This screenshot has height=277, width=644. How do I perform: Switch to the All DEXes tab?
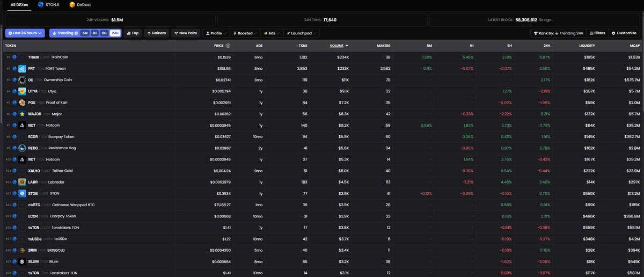coord(20,5)
